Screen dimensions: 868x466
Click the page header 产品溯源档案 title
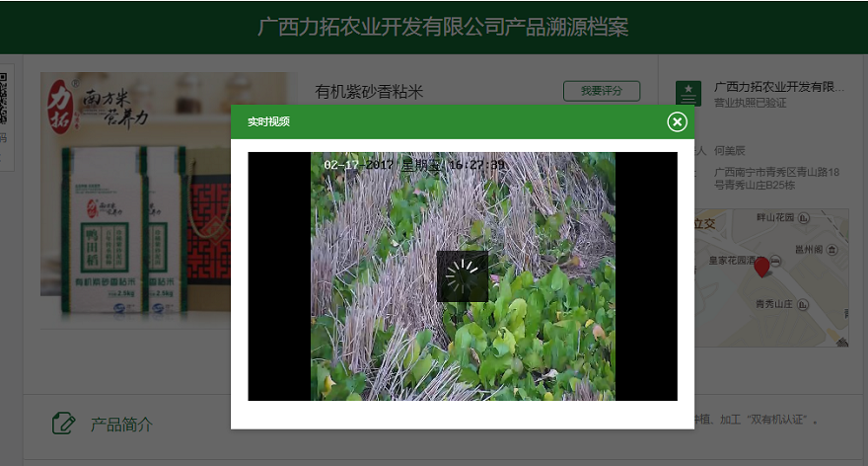tap(443, 27)
